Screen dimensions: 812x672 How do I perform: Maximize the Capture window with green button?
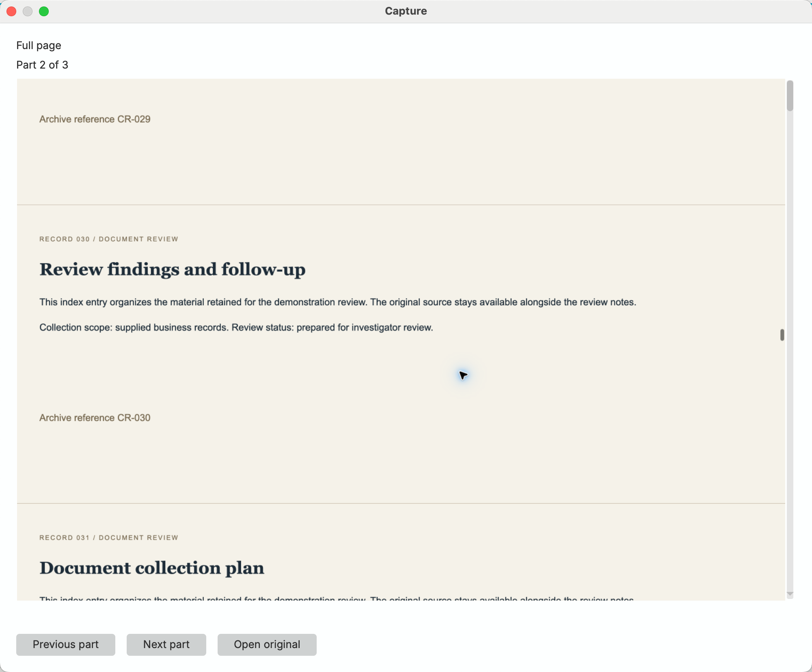(44, 11)
